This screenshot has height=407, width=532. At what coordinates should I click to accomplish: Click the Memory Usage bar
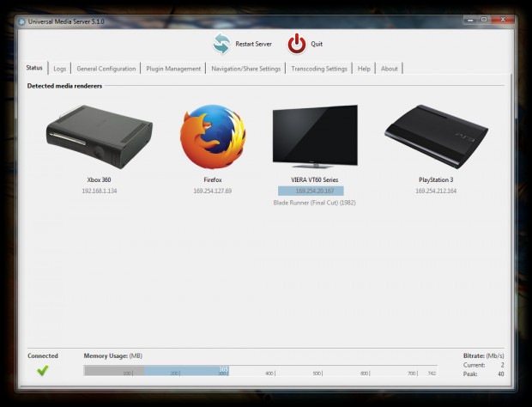pyautogui.click(x=261, y=370)
